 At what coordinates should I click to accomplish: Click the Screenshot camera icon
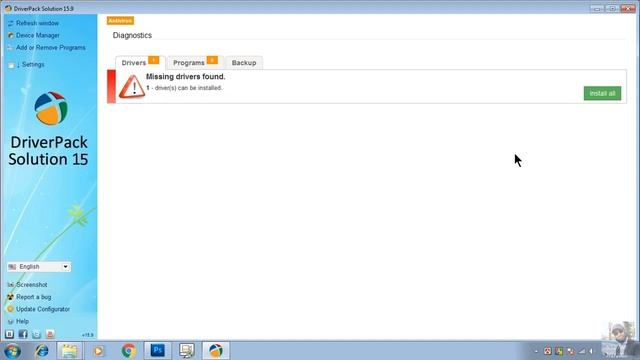[x=11, y=284]
